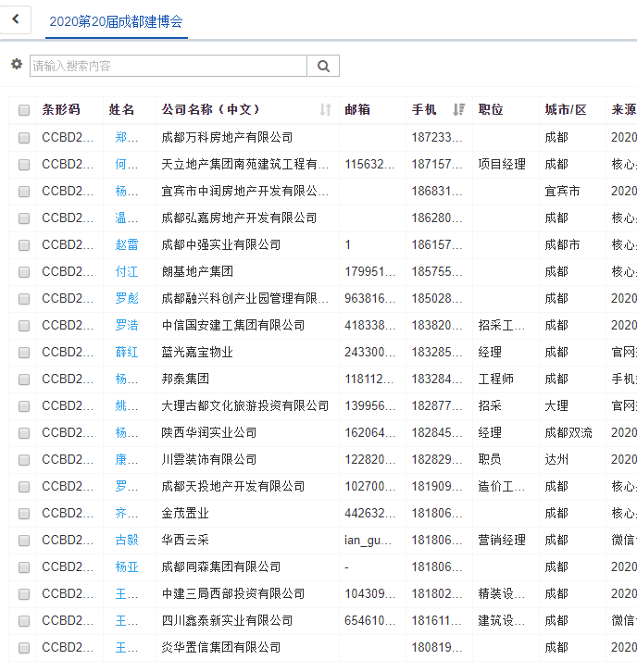The height and width of the screenshot is (672, 637).
Task: Open the name link 薛红
Action: [127, 353]
